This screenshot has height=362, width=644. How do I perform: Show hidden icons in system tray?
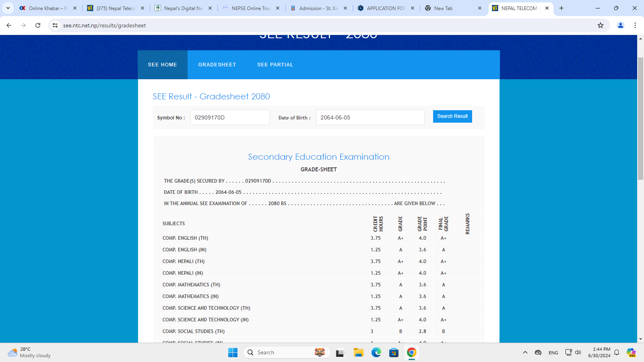(x=525, y=353)
